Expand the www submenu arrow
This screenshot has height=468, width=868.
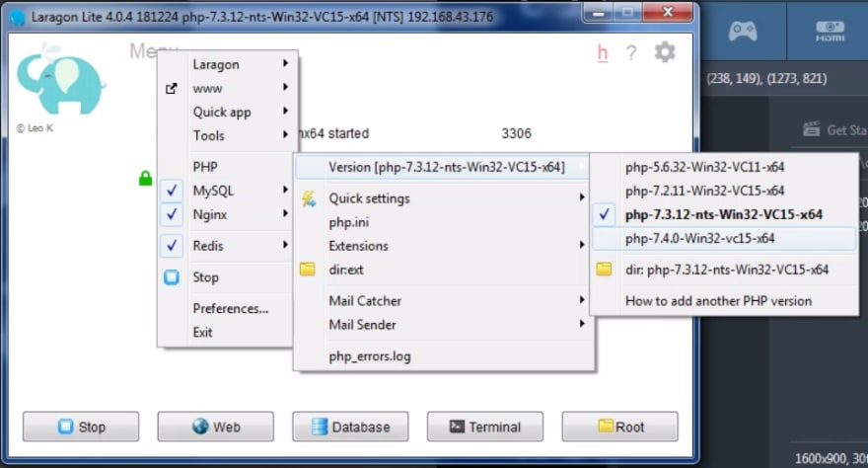pos(285,87)
